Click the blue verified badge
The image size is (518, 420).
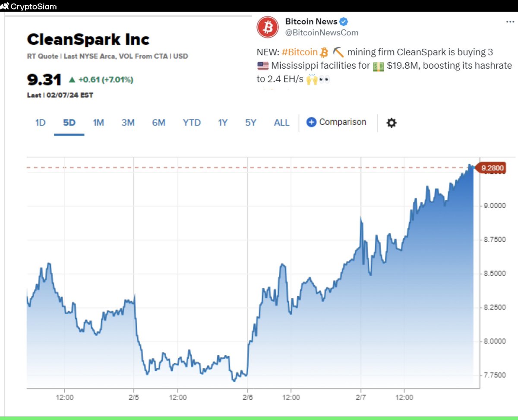point(344,22)
